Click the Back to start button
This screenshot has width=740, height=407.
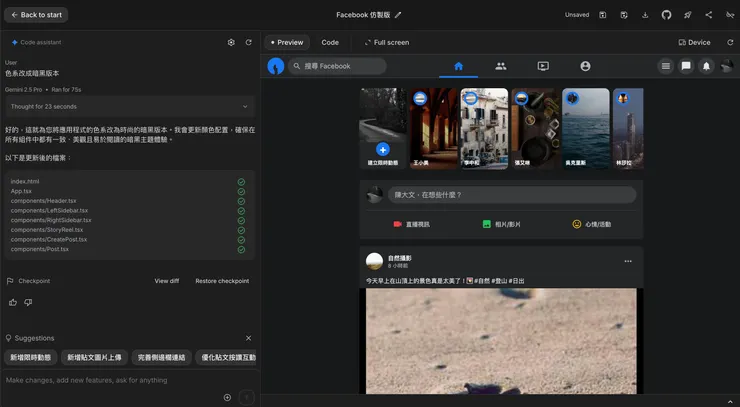pyautogui.click(x=36, y=15)
